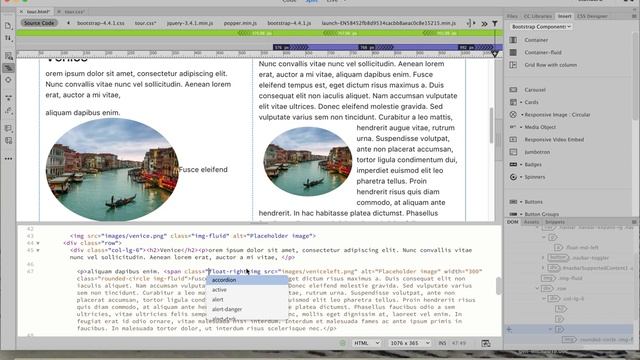Click the Media Object icon
This screenshot has width=640, height=360.
point(513,127)
